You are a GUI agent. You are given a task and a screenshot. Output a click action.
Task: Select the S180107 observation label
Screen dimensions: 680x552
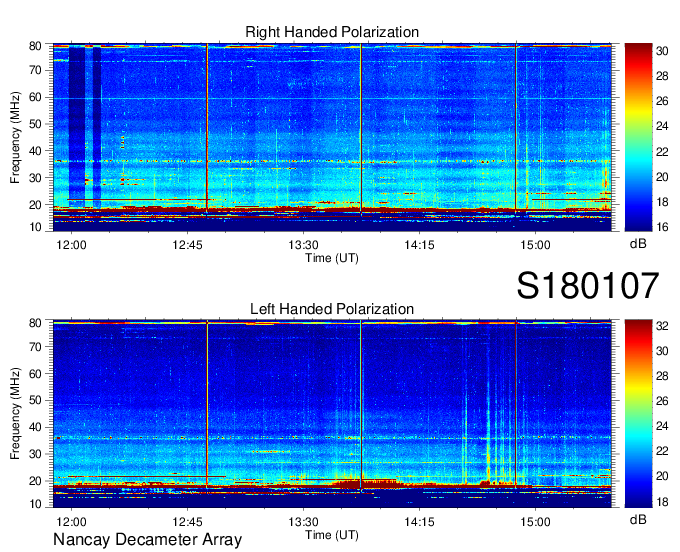tap(588, 285)
